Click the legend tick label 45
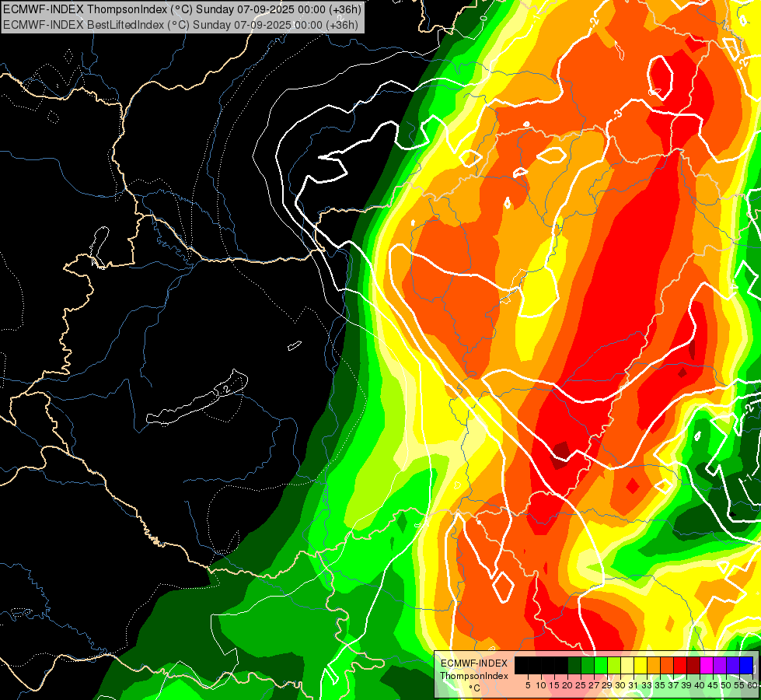 pos(714,685)
